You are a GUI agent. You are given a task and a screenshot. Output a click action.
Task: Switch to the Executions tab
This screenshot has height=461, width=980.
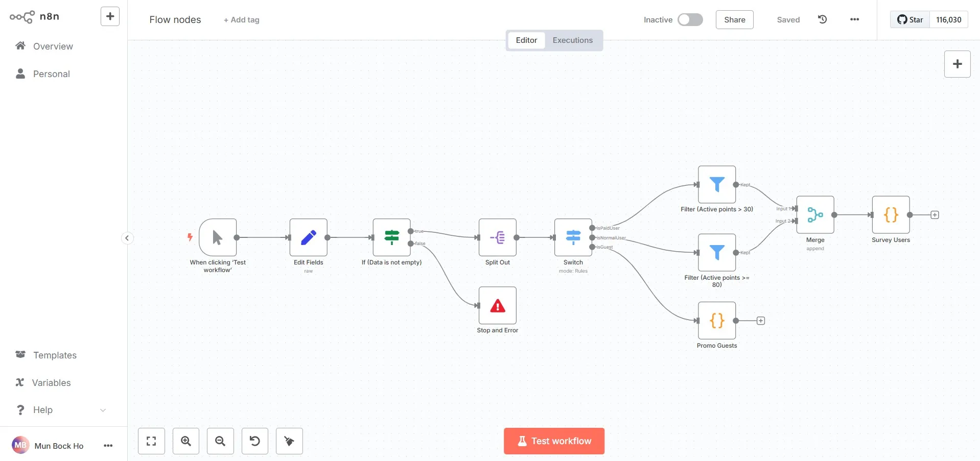click(x=572, y=40)
